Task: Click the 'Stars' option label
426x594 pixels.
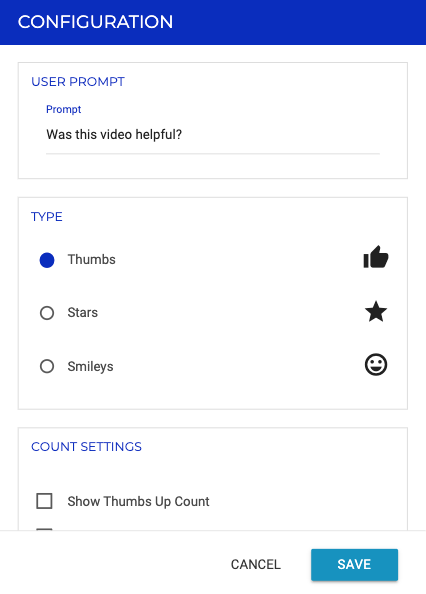Action: (x=83, y=313)
